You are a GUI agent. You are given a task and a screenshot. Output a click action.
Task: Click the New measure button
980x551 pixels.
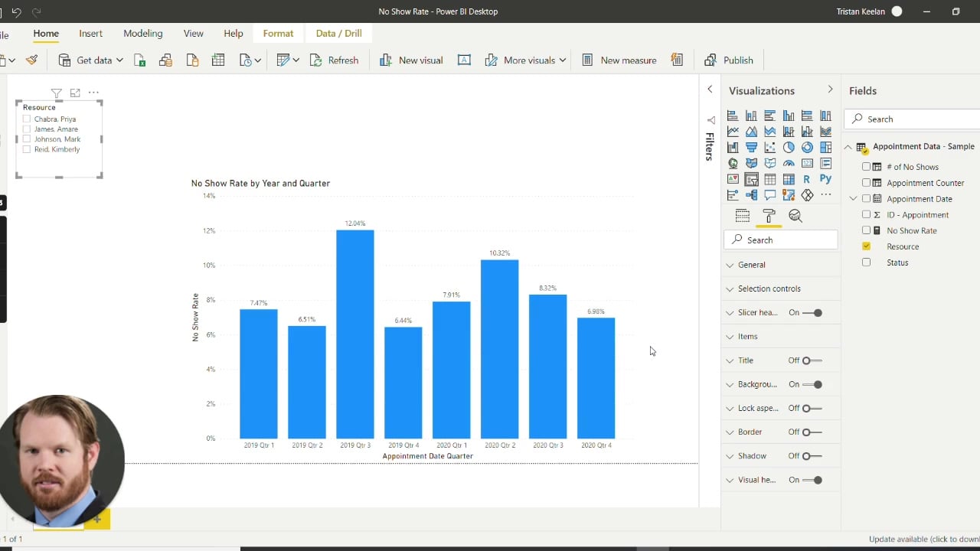[619, 60]
